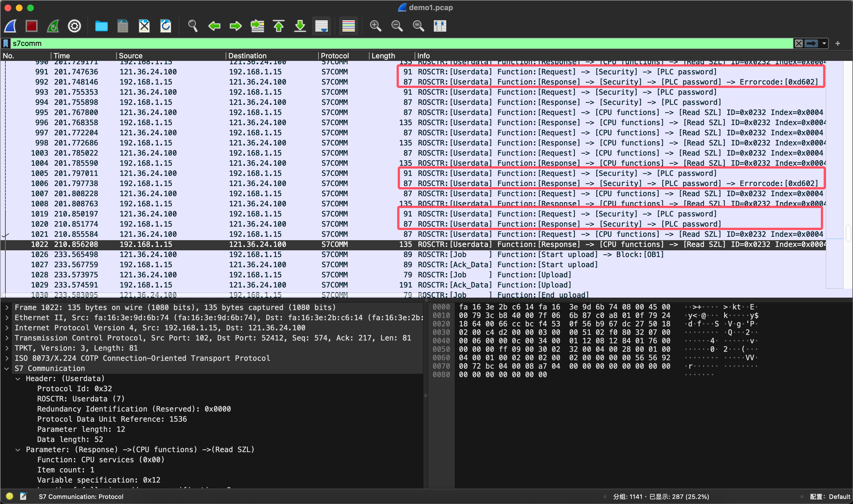
Task: Go to a specified packet
Action: (257, 26)
